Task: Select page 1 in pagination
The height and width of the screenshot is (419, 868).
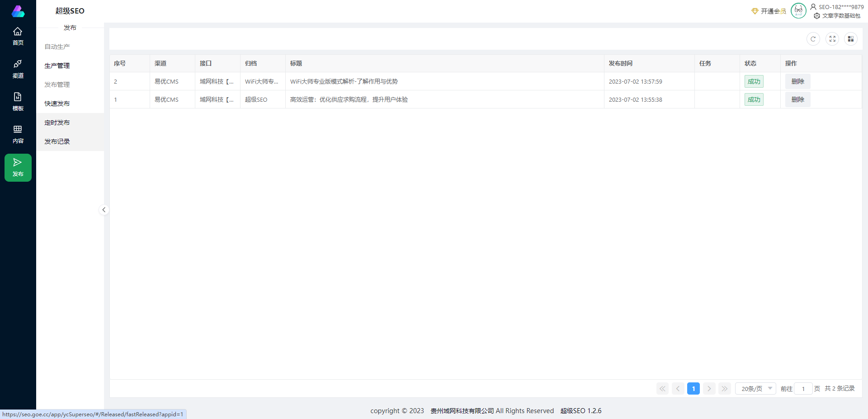Action: [693, 389]
